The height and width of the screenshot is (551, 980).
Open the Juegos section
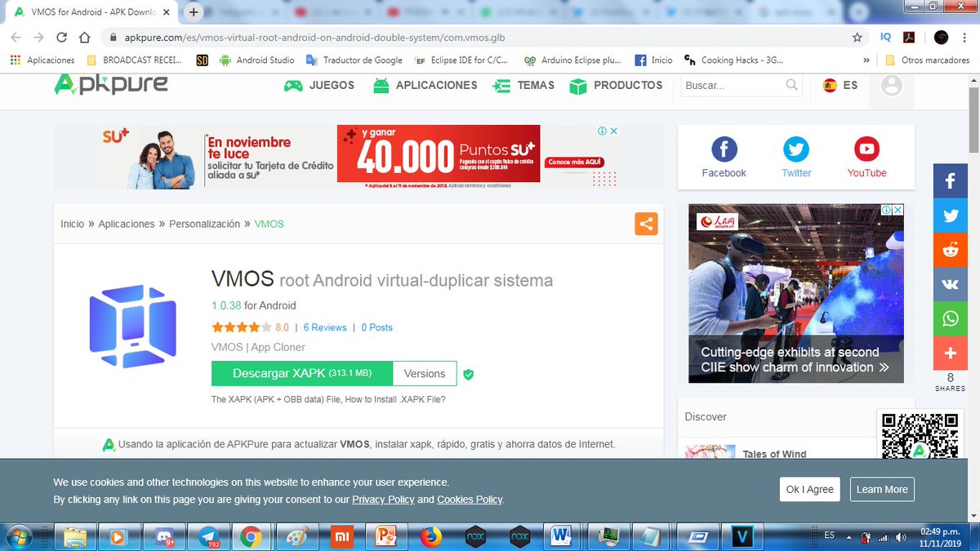tap(318, 85)
